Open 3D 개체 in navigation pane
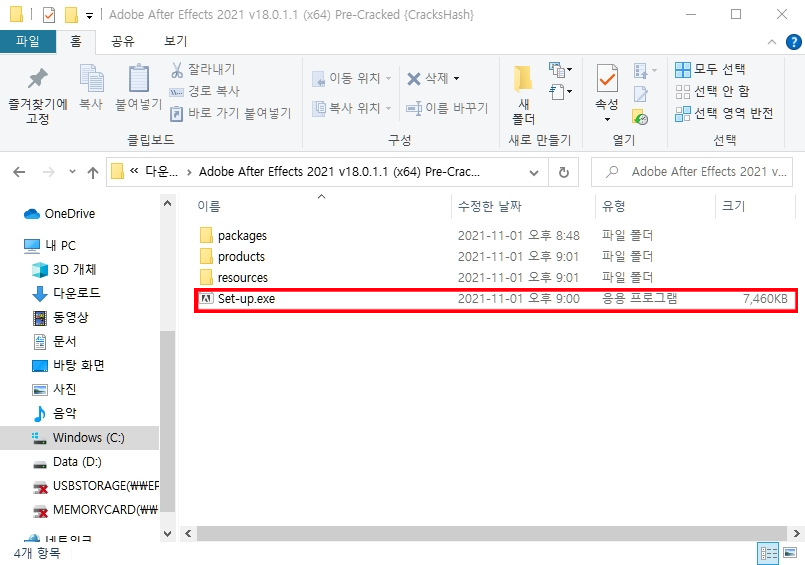The image size is (805, 565). click(x=74, y=269)
